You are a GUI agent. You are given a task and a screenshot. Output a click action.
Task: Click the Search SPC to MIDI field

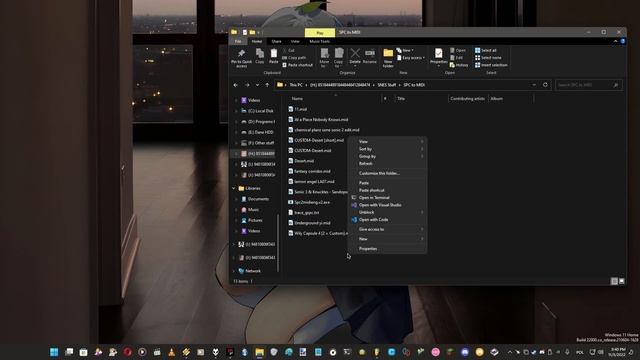coord(588,85)
